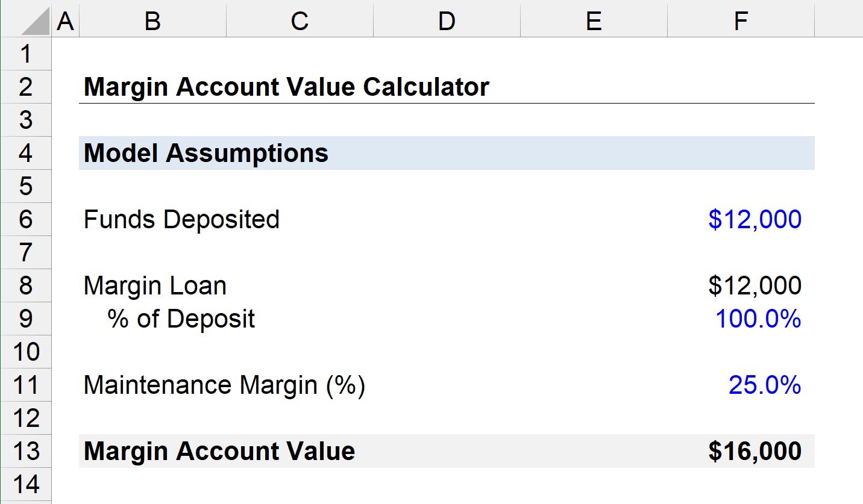Click column header A
The image size is (863, 504).
pos(64,21)
